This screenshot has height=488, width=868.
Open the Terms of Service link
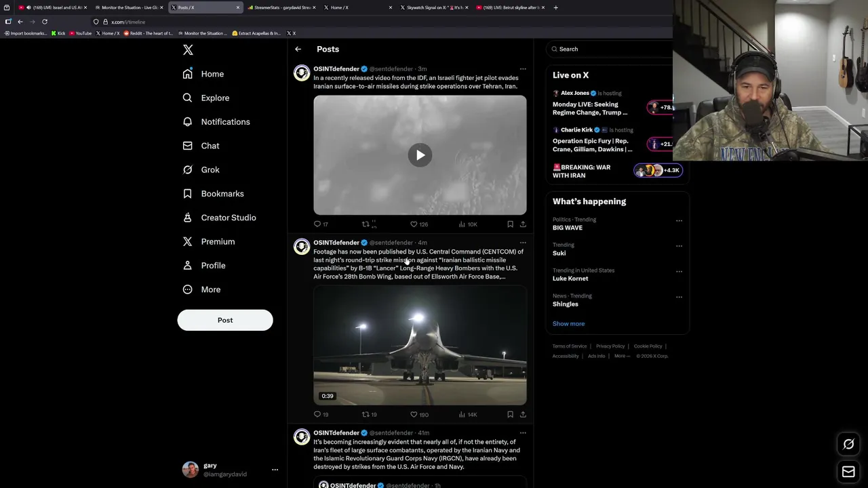pos(569,346)
